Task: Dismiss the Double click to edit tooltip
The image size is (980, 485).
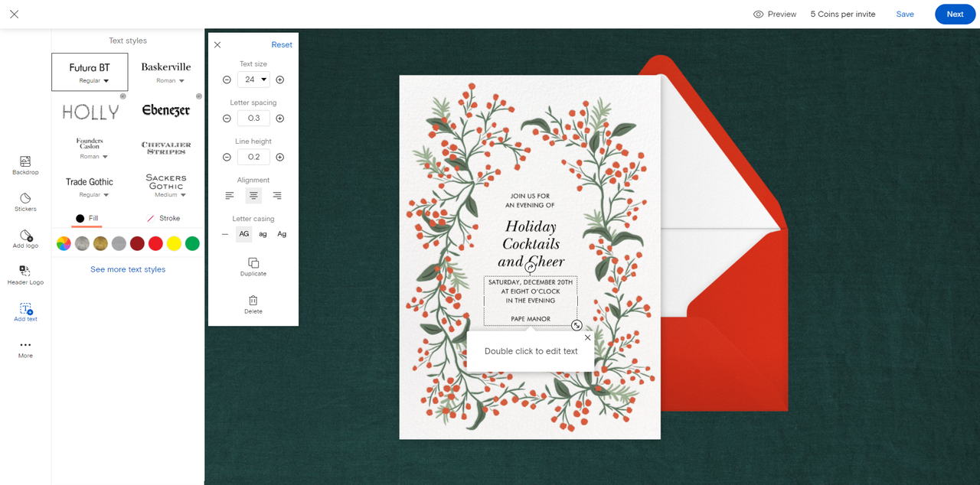Action: click(587, 337)
